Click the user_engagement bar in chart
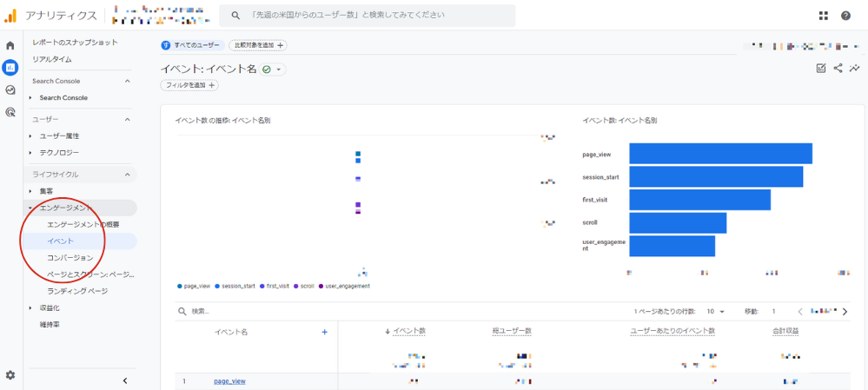Image resolution: width=868 pixels, height=390 pixels. click(672, 246)
